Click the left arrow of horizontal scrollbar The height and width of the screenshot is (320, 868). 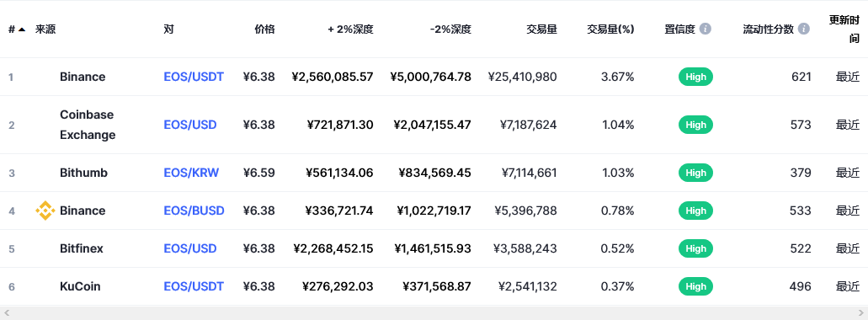[x=7, y=313]
